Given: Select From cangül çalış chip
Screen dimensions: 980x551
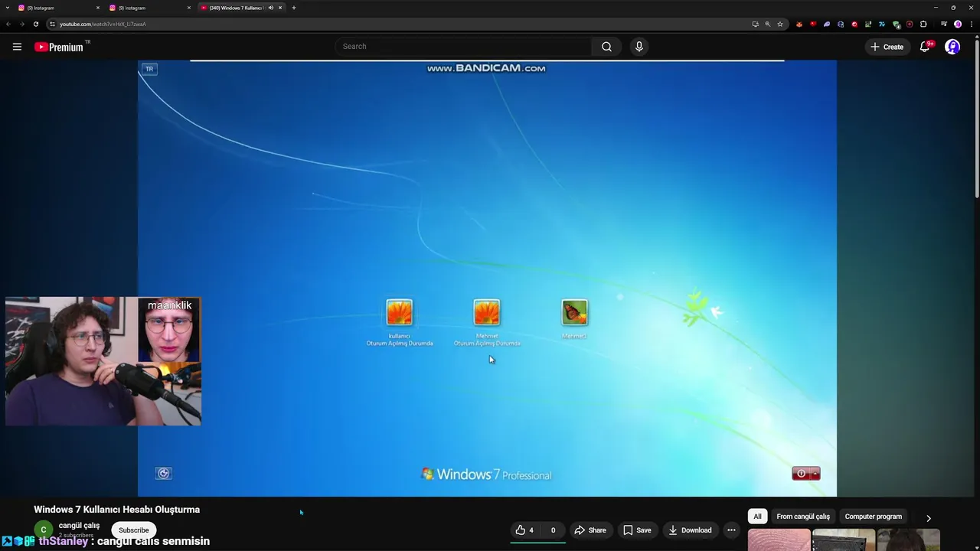Looking at the screenshot, I should (x=803, y=517).
